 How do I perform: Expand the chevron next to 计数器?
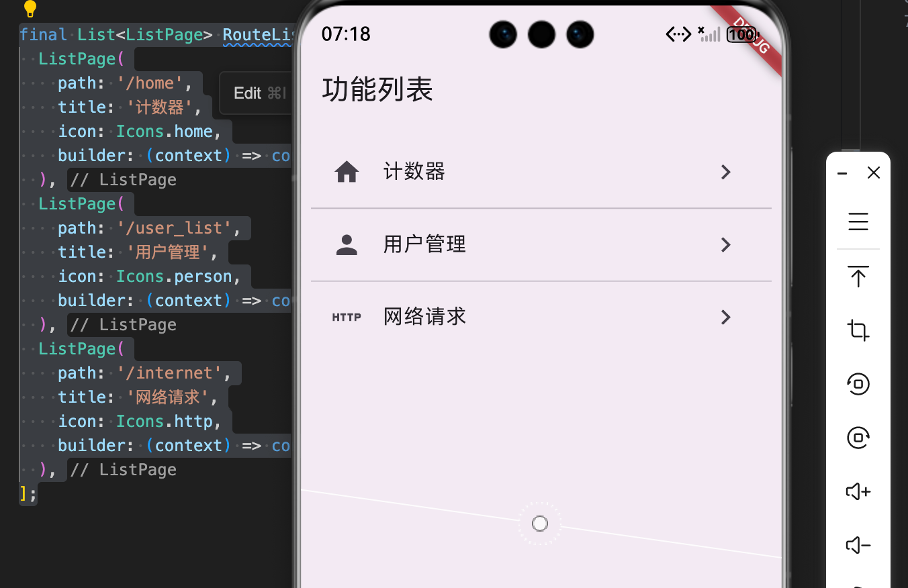point(726,172)
